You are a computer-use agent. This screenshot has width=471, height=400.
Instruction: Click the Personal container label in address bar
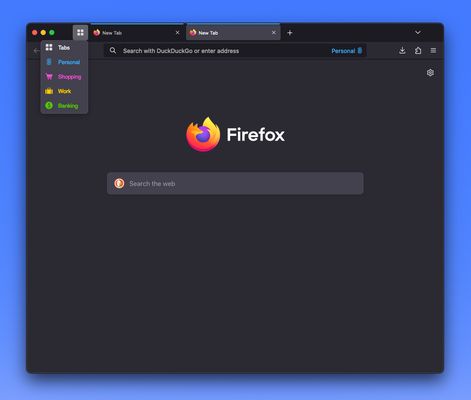(343, 51)
